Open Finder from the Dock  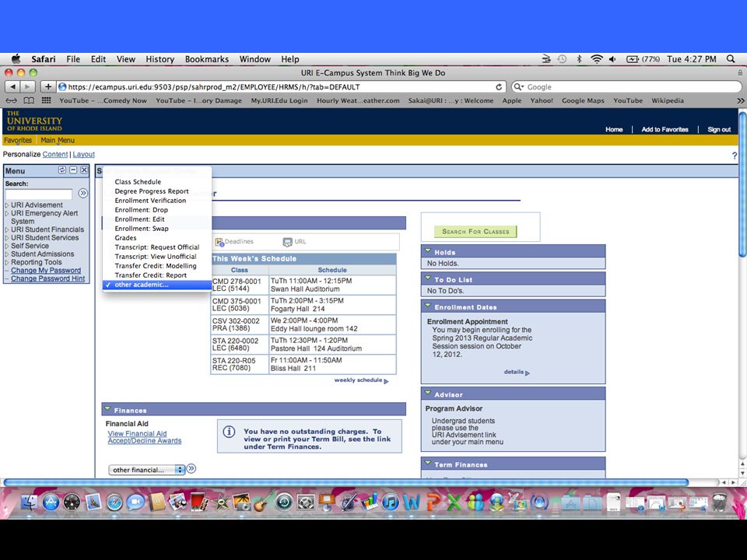[x=30, y=502]
